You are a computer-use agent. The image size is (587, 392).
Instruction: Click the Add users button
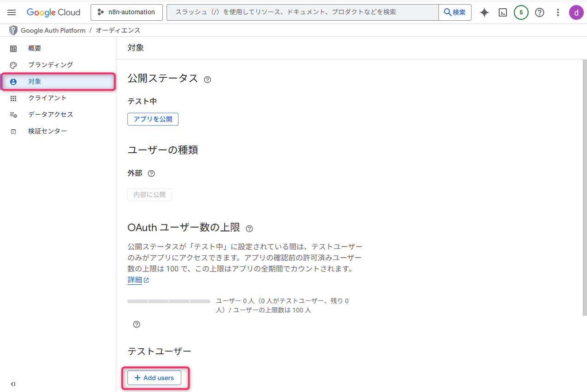(x=154, y=378)
